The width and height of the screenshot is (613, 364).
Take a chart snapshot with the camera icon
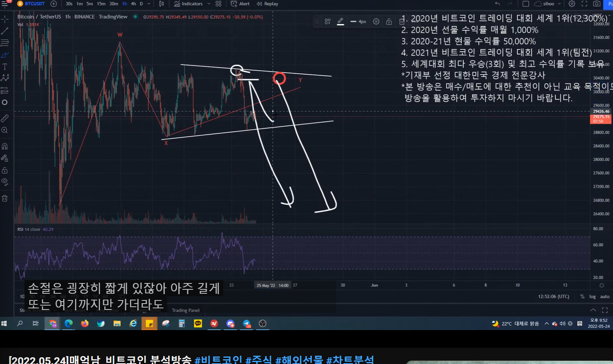point(597,4)
